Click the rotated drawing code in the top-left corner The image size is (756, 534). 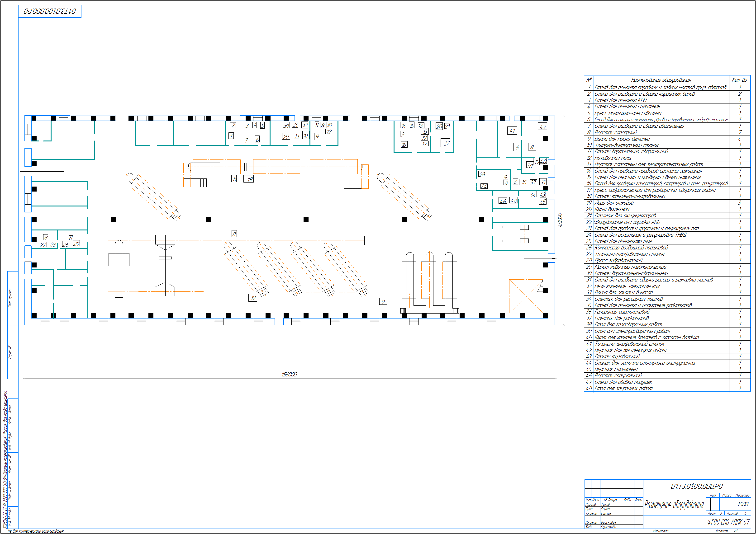click(x=50, y=12)
